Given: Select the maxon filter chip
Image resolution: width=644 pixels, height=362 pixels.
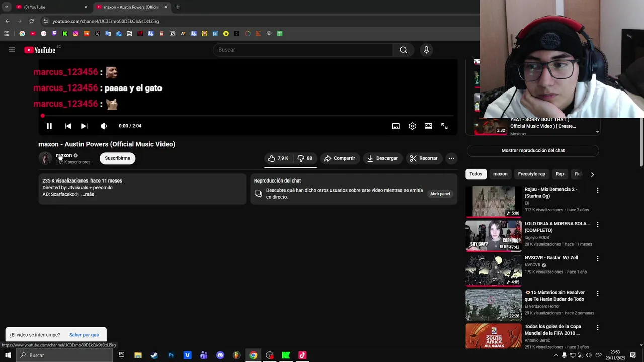Looking at the screenshot, I should (500, 174).
